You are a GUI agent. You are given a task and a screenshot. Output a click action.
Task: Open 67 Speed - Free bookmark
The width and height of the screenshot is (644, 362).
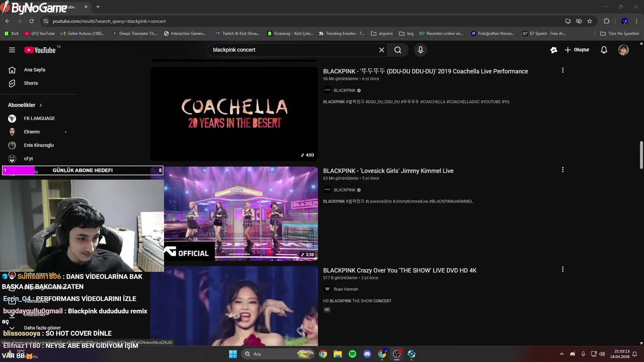pyautogui.click(x=544, y=34)
